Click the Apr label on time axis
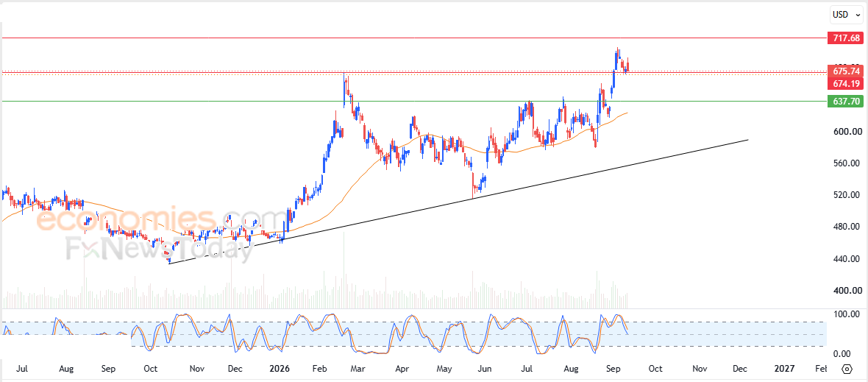The width and height of the screenshot is (868, 382). [402, 369]
